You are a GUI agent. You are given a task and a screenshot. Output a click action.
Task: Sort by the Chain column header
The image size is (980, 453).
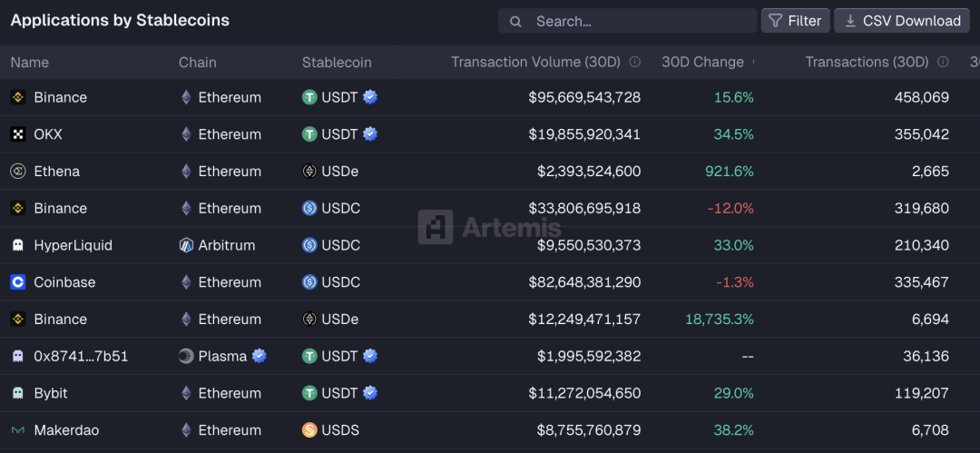[x=197, y=63]
